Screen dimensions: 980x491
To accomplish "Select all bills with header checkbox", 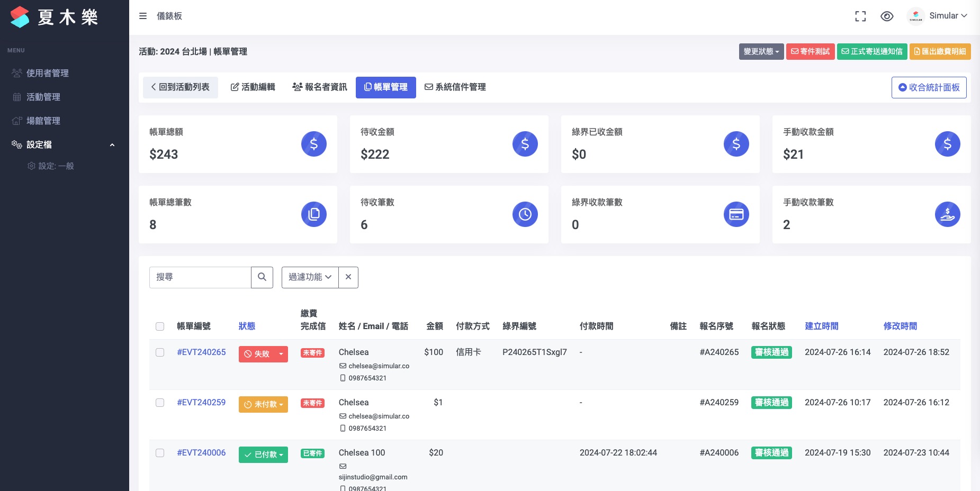I will click(x=160, y=326).
